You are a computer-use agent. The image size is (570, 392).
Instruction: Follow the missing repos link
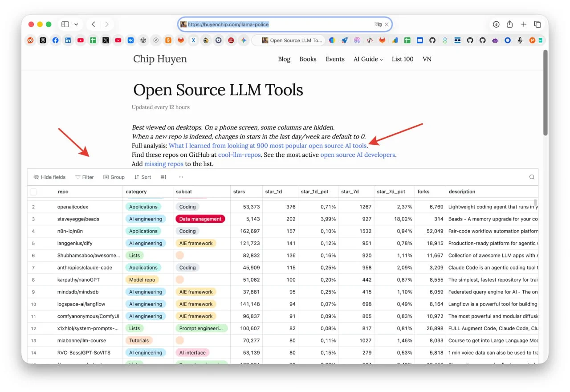163,164
